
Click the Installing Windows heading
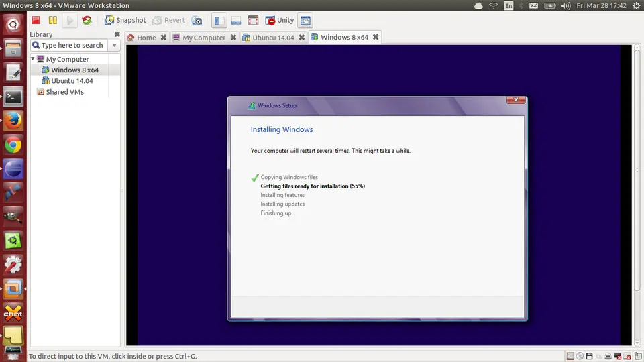282,129
